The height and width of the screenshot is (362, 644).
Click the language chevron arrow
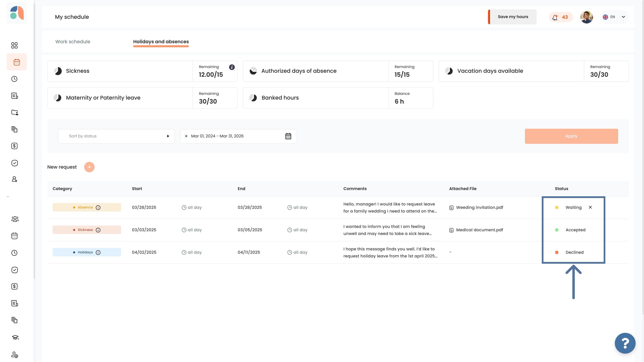(x=624, y=17)
